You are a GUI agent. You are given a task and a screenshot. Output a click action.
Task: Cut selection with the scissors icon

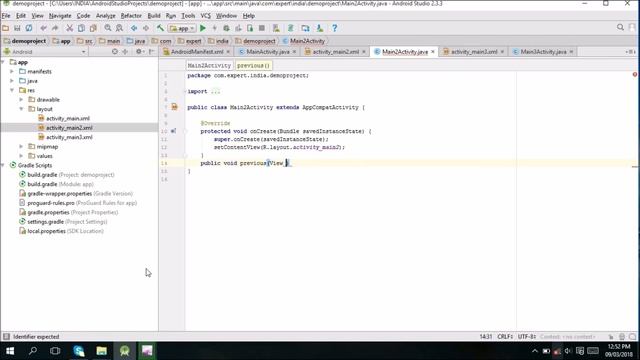coord(70,28)
